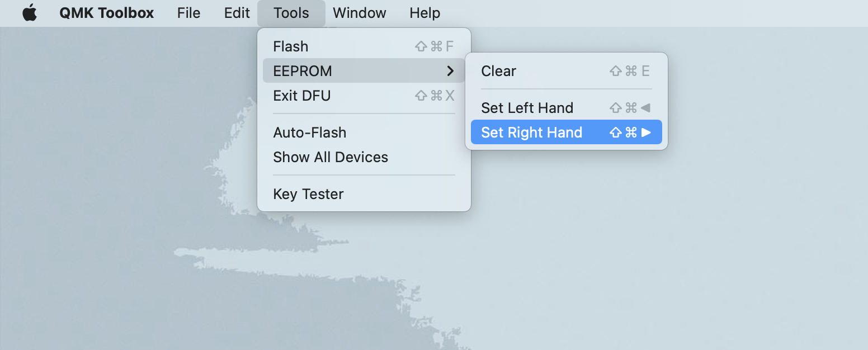Choose Clear in the EEPROM submenu
The height and width of the screenshot is (350, 868).
coord(498,71)
